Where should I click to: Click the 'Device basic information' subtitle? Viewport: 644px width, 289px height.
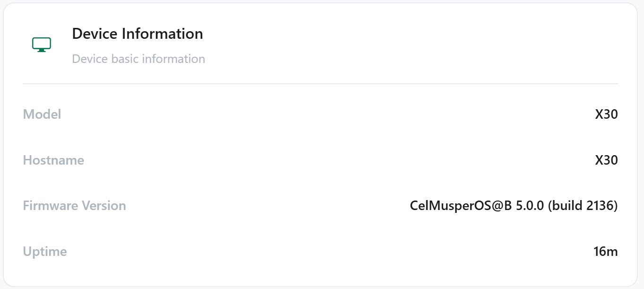coord(138,59)
